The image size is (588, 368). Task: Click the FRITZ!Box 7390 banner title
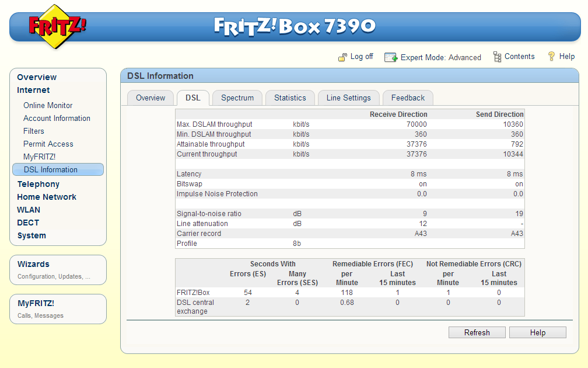click(295, 26)
